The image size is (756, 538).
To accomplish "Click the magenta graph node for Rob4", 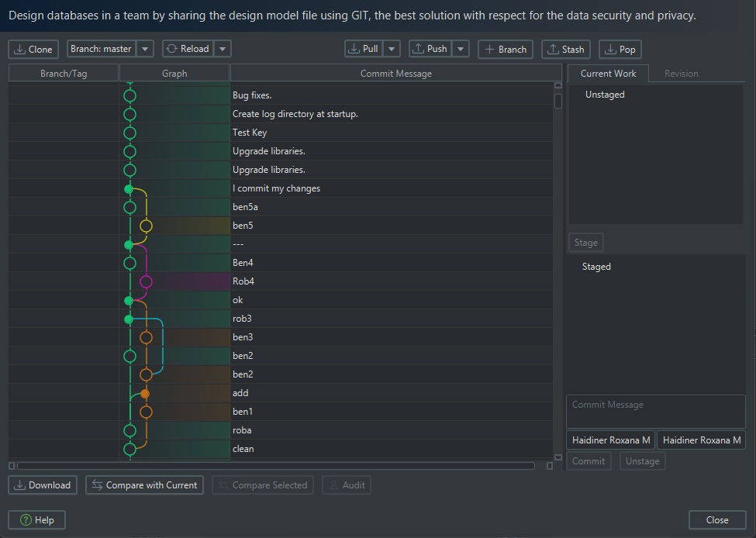I will click(146, 281).
